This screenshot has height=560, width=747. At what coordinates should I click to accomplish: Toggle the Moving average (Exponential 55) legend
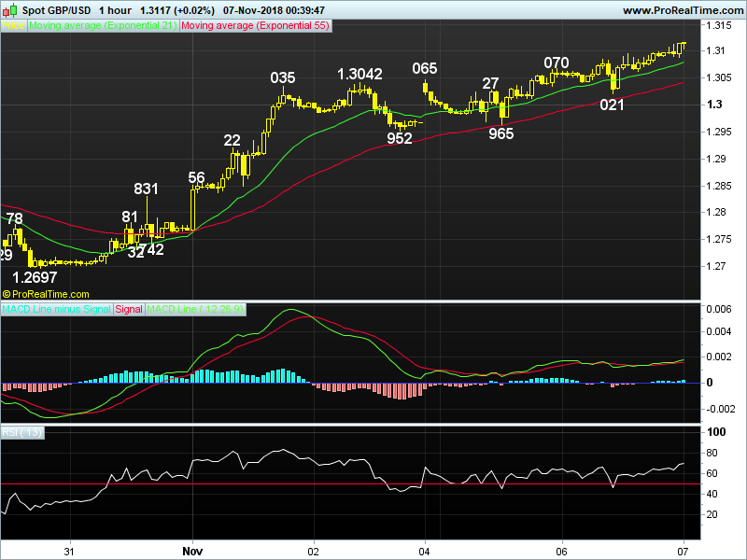coord(255,26)
